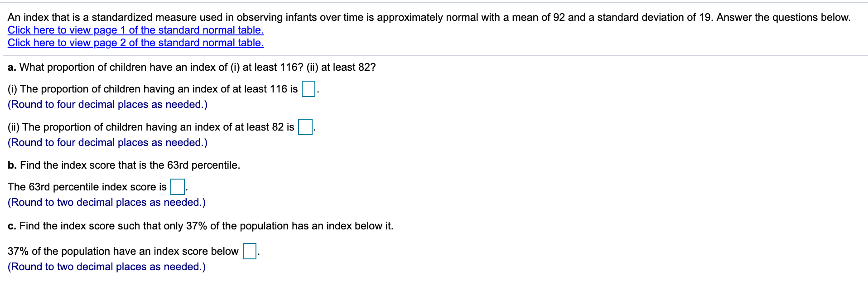The height and width of the screenshot is (282, 868).
Task: Click question c about only 37% of population
Action: [x=200, y=226]
